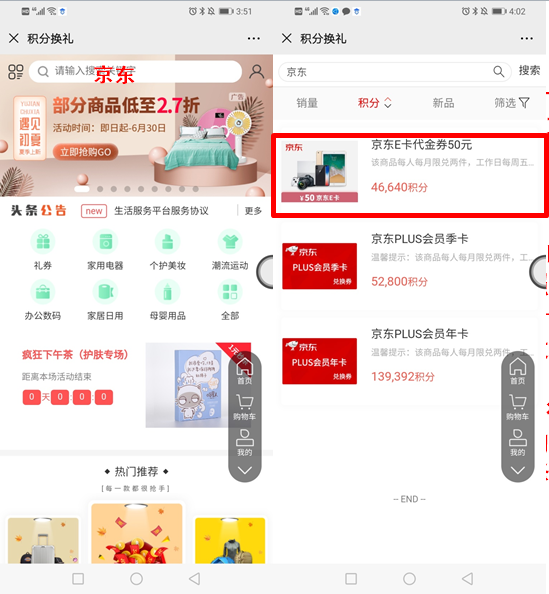The width and height of the screenshot is (549, 594).
Task: Toggle 积分 sort order arrows
Action: [x=388, y=103]
